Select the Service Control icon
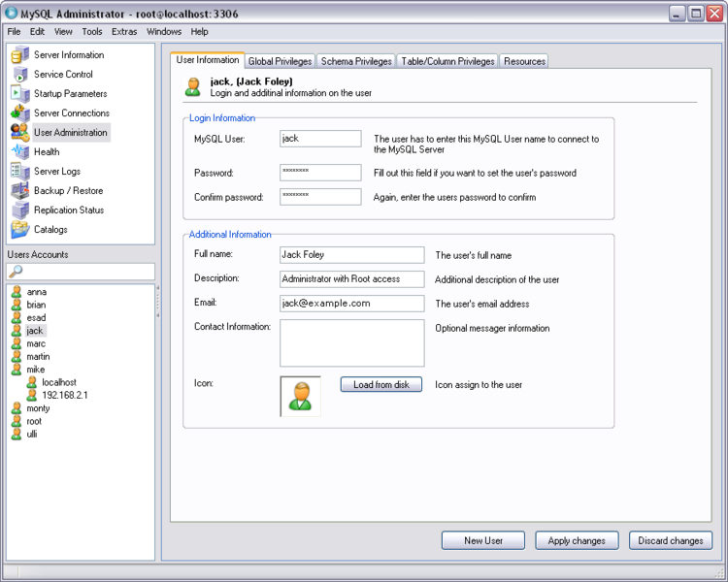This screenshot has width=728, height=582. click(x=20, y=75)
